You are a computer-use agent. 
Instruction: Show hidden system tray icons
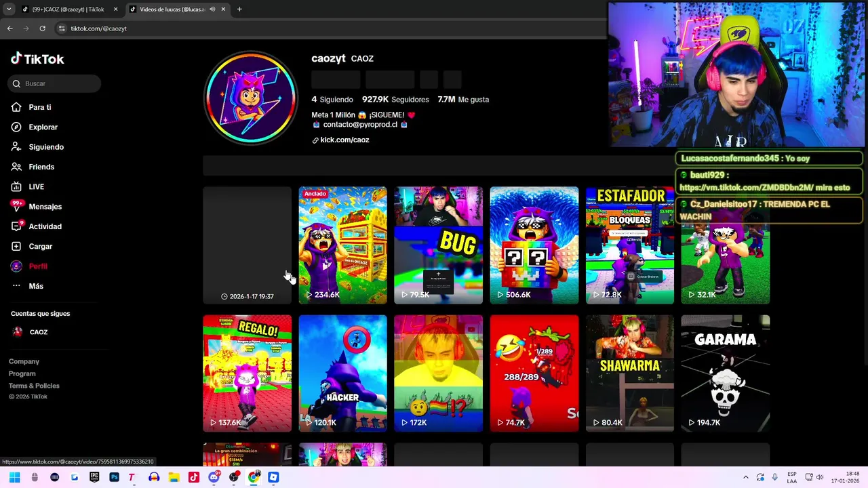[746, 477]
